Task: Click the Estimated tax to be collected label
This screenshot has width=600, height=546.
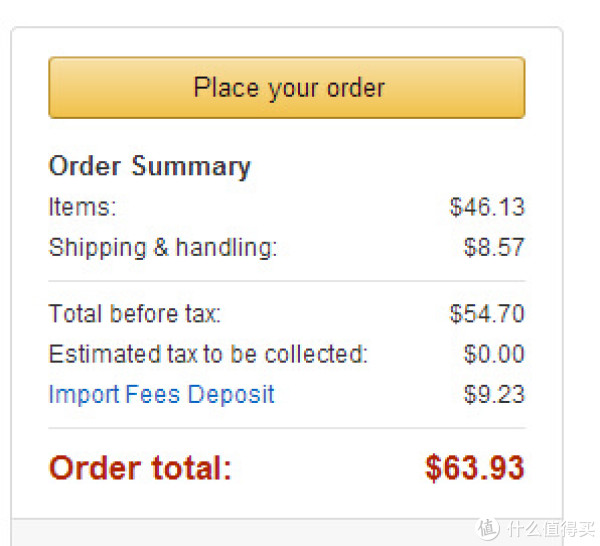Action: [208, 354]
